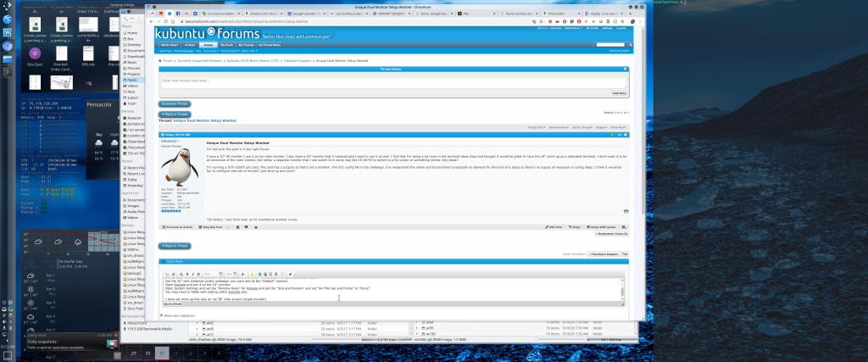Click Log Out in forum header
Image resolution: width=868 pixels, height=362 pixels.
click(x=621, y=28)
